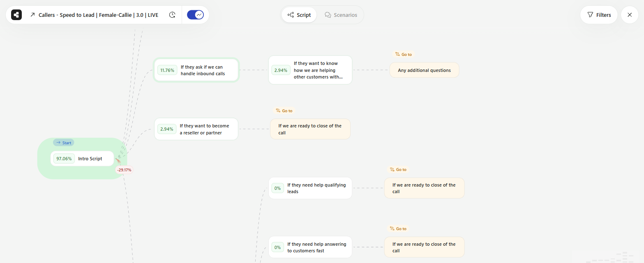Open the Filters button
This screenshot has width=644, height=263.
[599, 15]
